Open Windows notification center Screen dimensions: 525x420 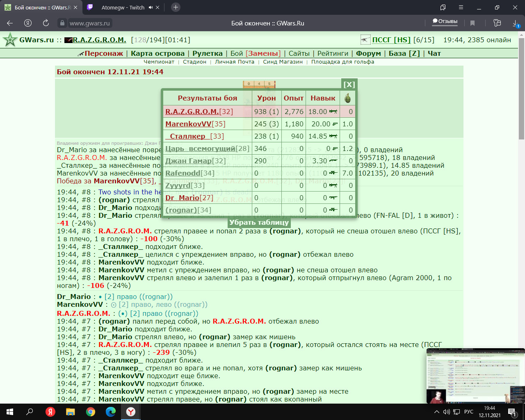(x=512, y=412)
